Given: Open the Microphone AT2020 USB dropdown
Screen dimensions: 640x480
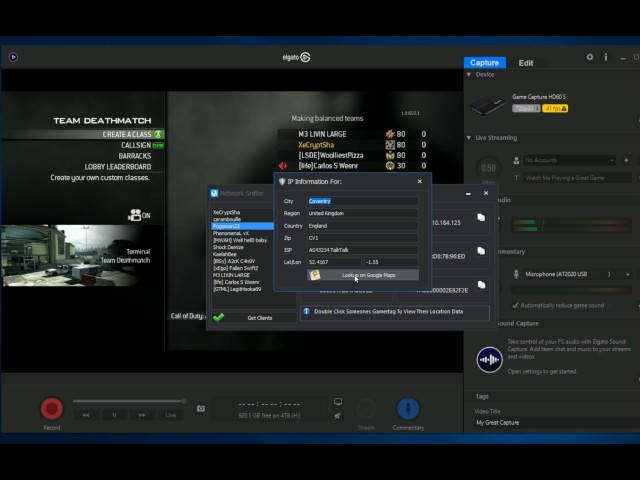Looking at the screenshot, I should coord(578,274).
